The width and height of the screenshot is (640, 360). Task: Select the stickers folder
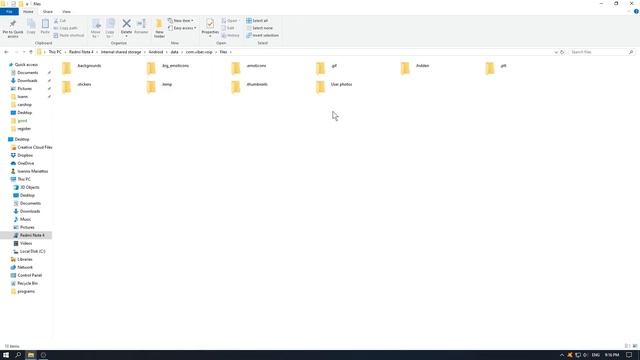77,86
